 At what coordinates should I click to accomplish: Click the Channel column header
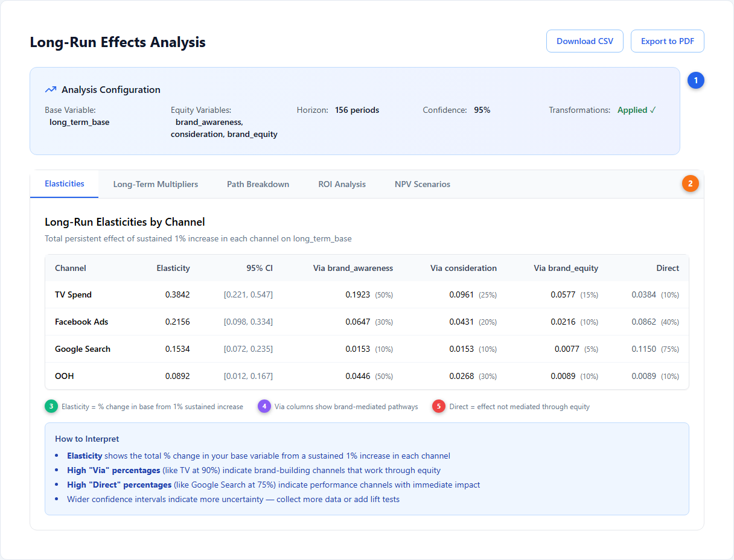click(71, 268)
